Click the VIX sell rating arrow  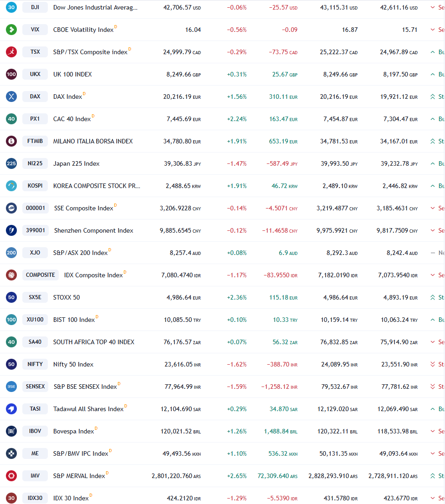(x=432, y=30)
